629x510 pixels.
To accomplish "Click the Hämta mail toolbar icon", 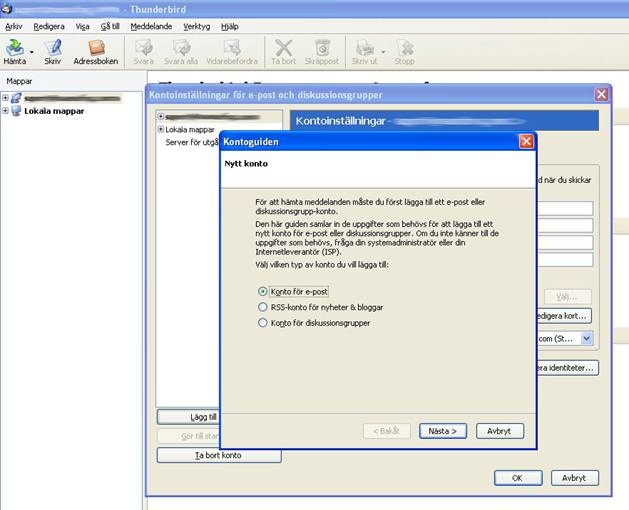I will pos(14,48).
